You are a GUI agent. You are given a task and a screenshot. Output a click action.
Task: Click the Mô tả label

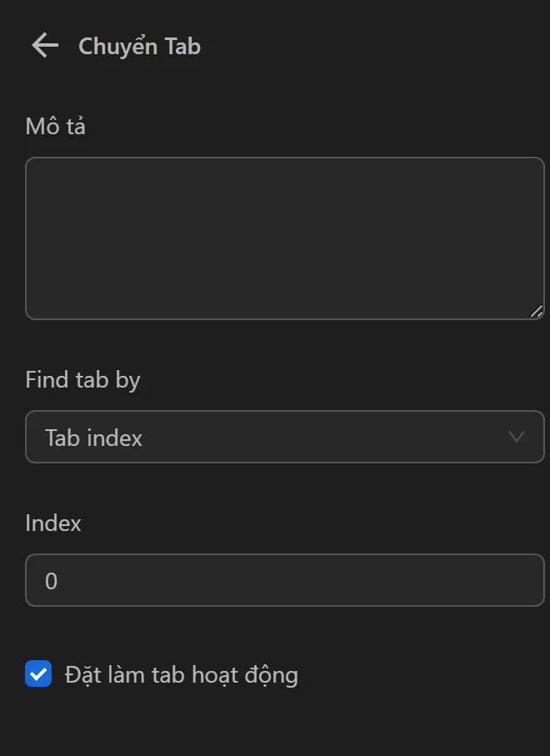pos(55,126)
